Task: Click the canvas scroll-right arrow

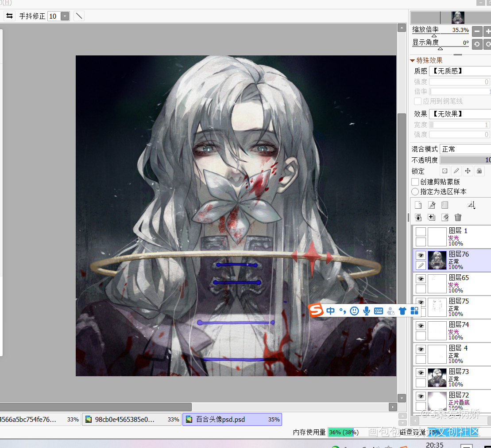Action: [393, 407]
